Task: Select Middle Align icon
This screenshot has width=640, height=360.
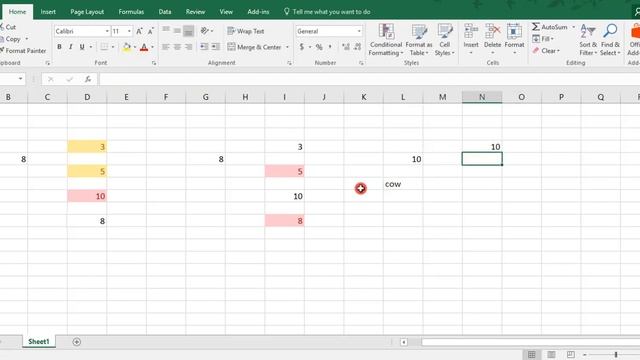Action: [177, 30]
